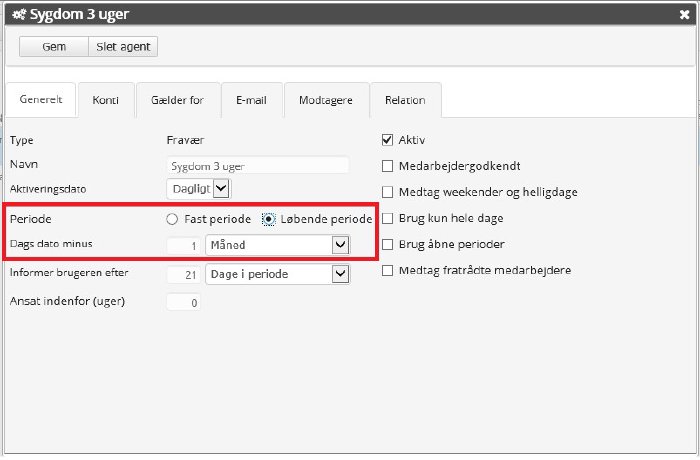The image size is (700, 460).
Task: Switch to the Konti tab
Action: pos(105,100)
